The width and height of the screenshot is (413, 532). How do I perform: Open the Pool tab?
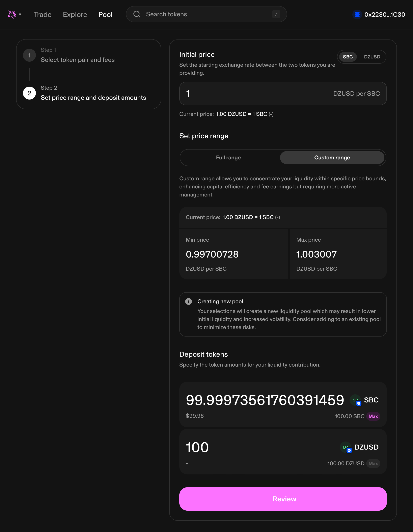(105, 15)
